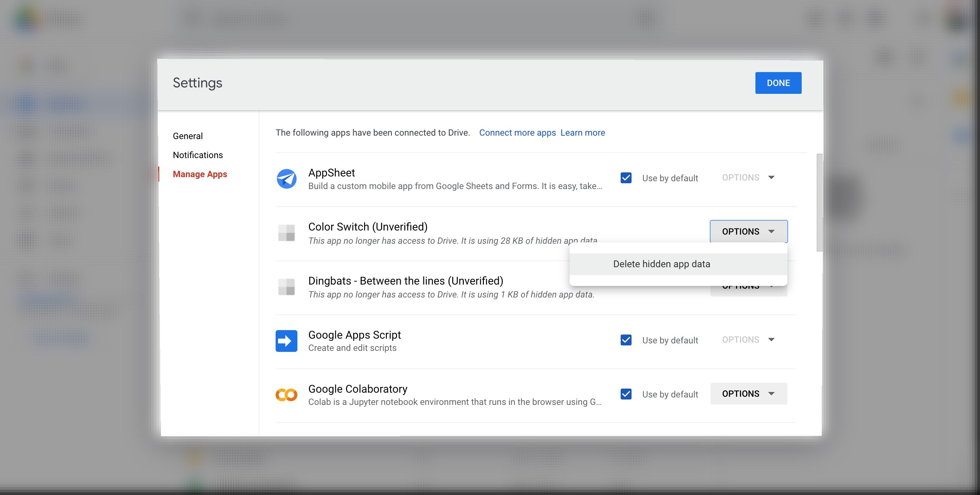Click the dropdown arrow beside Colaboratory OPTIONS
Screen dimensions: 980x495
[x=771, y=394]
